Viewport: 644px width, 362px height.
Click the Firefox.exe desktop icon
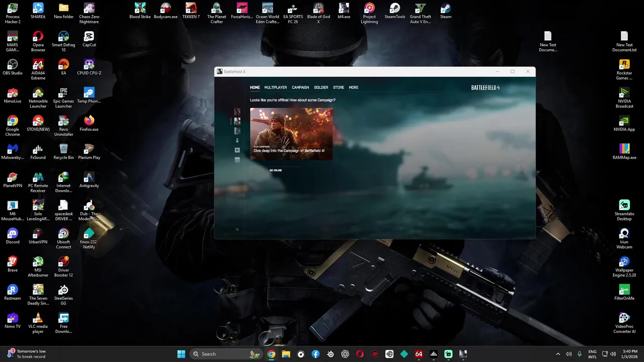click(89, 124)
